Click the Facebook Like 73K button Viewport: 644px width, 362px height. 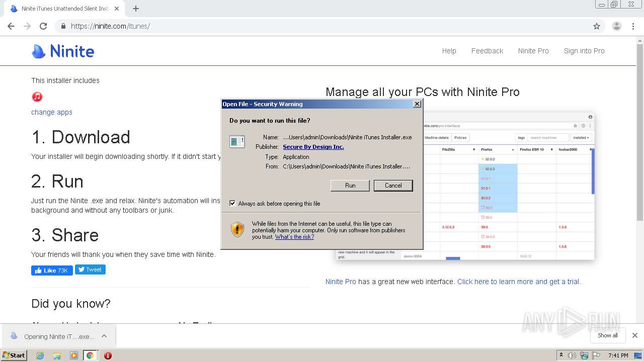point(52,270)
